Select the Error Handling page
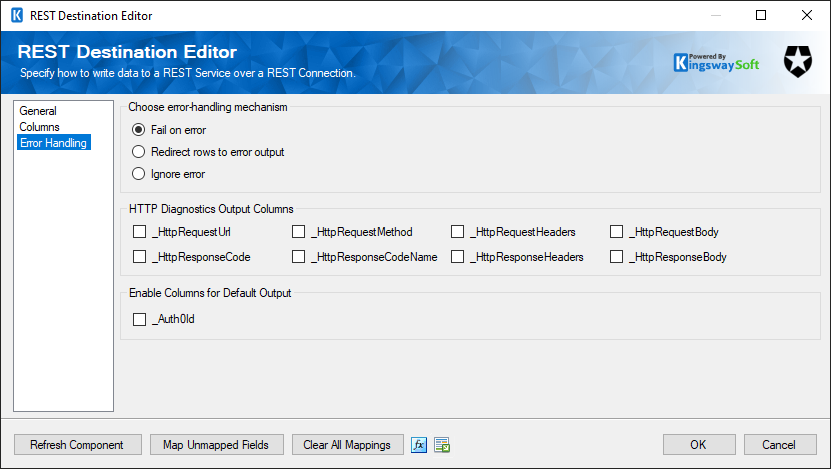 point(54,143)
